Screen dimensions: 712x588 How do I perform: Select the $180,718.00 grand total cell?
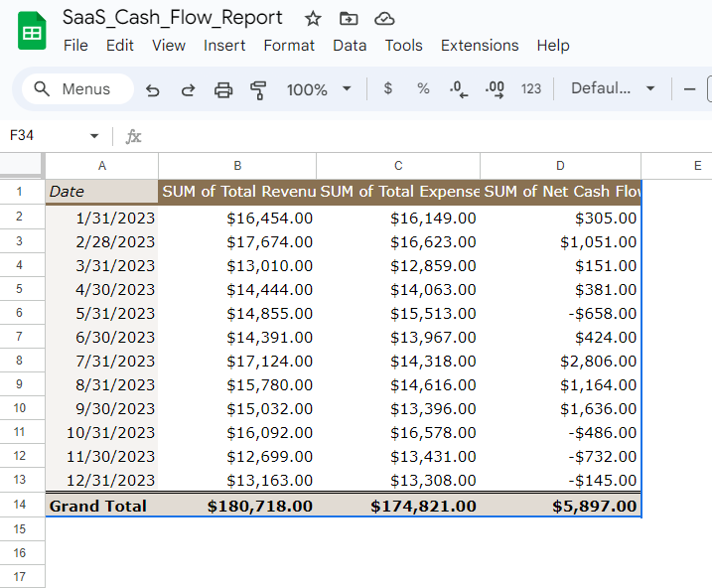[x=237, y=506]
